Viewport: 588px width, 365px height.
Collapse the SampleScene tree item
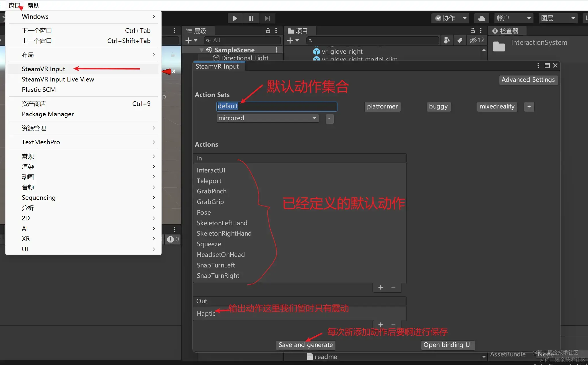pos(201,50)
